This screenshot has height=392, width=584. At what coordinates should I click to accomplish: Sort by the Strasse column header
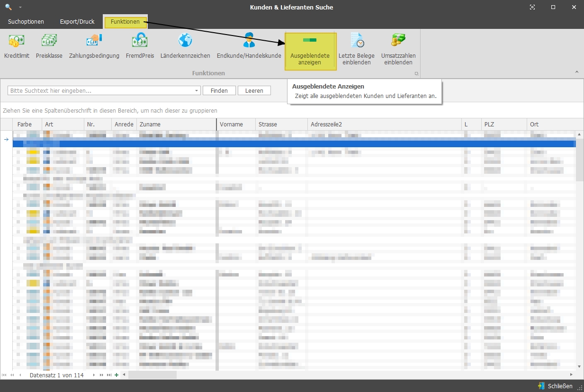[281, 124]
